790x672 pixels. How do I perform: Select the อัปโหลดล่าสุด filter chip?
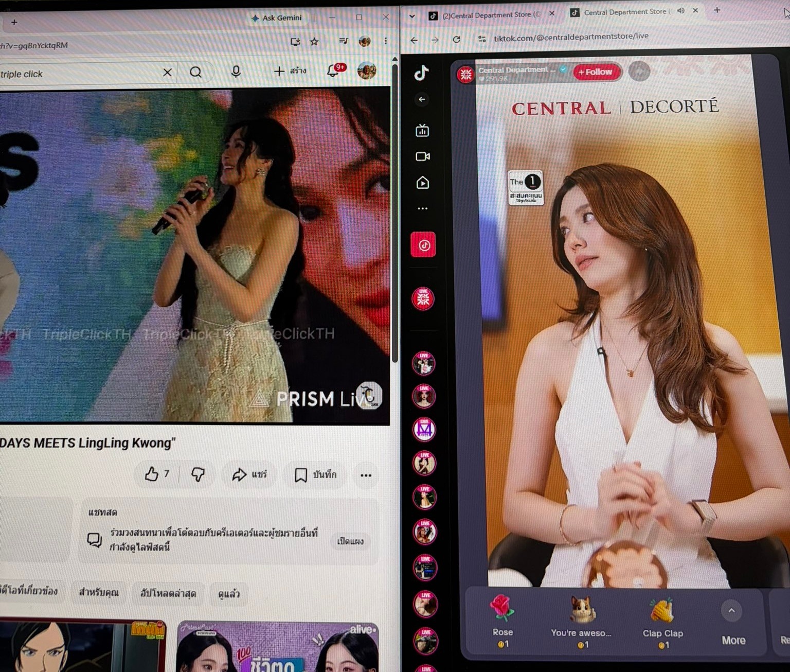point(168,593)
